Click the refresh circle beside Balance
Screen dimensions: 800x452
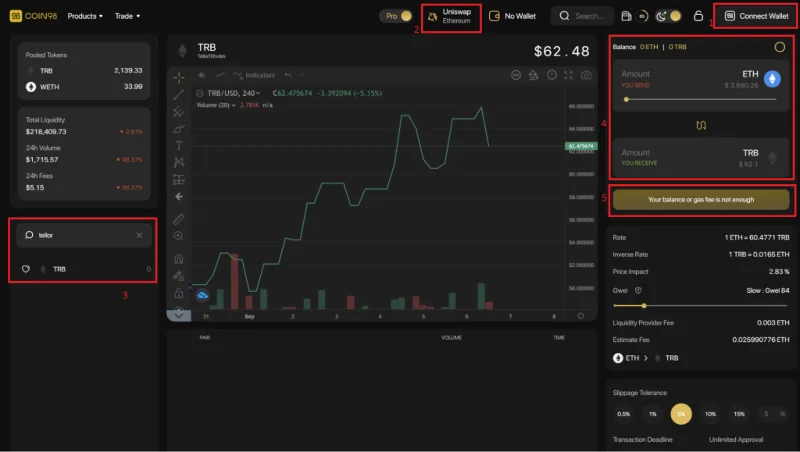tap(780, 47)
